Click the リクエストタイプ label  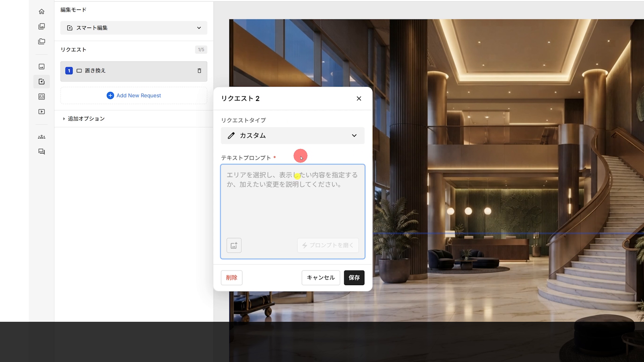pyautogui.click(x=244, y=120)
